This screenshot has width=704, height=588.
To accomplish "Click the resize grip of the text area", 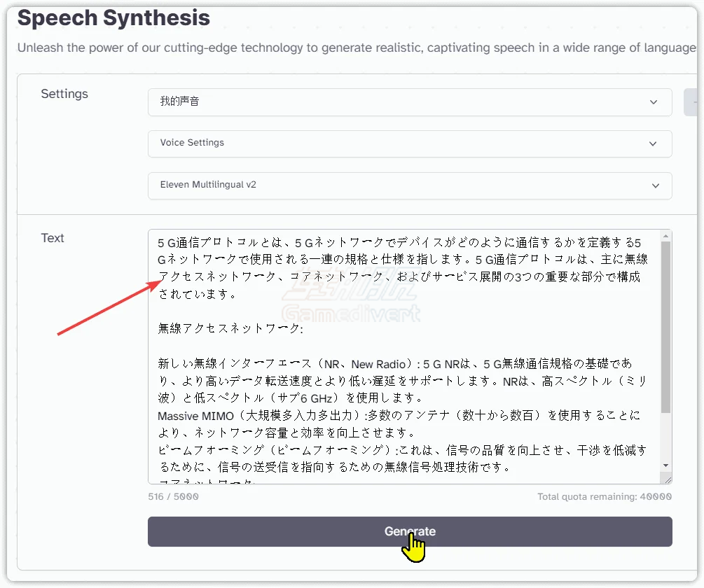I will point(668,479).
